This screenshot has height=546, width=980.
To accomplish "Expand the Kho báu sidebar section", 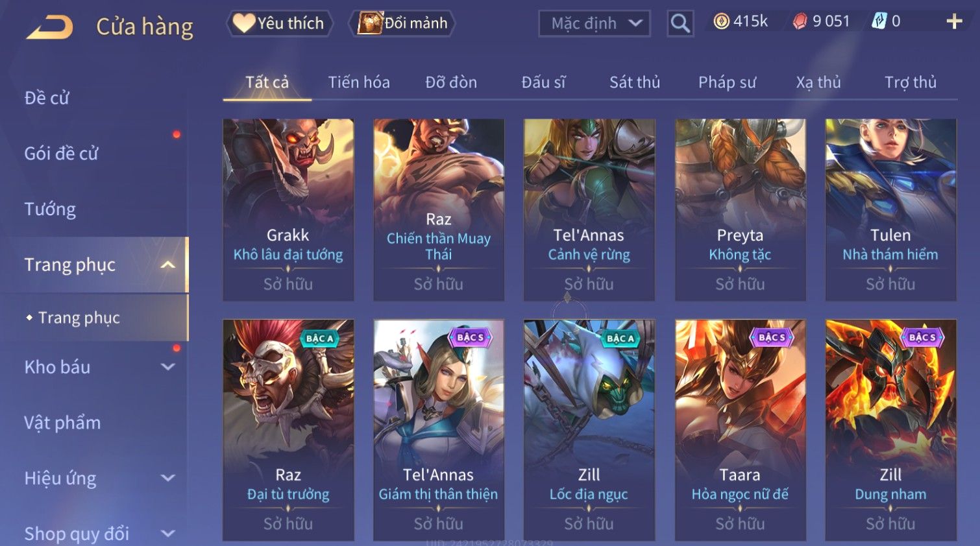I will pyautogui.click(x=168, y=367).
